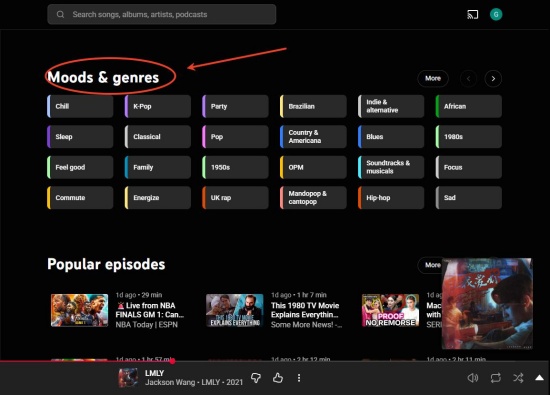Toggle shuffle in the player bar
Image resolution: width=550 pixels, height=395 pixels.
518,378
